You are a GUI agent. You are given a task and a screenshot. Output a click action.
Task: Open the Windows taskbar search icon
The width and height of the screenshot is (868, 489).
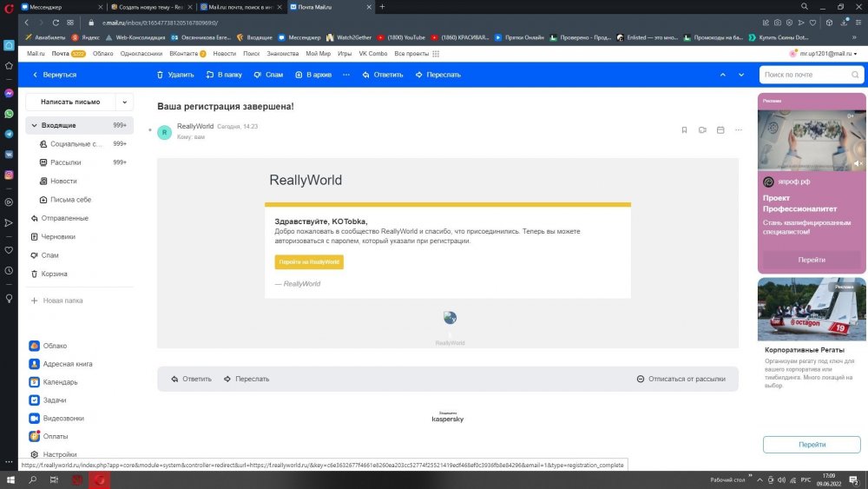[33, 480]
